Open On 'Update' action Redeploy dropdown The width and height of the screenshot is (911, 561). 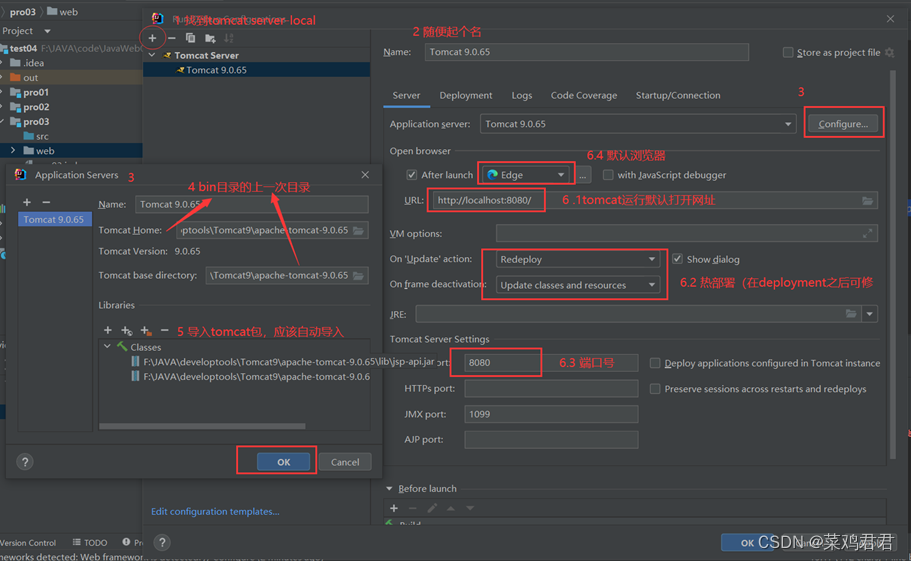click(578, 259)
